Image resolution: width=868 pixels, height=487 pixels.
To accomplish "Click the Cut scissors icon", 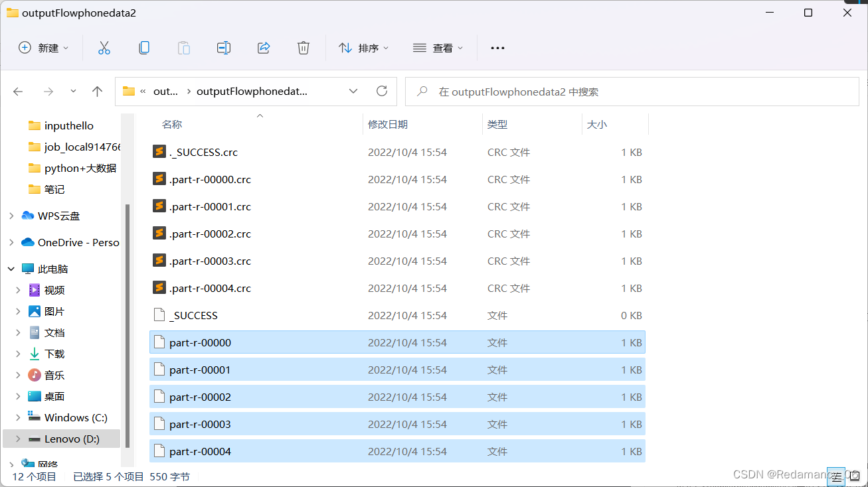I will (x=104, y=48).
